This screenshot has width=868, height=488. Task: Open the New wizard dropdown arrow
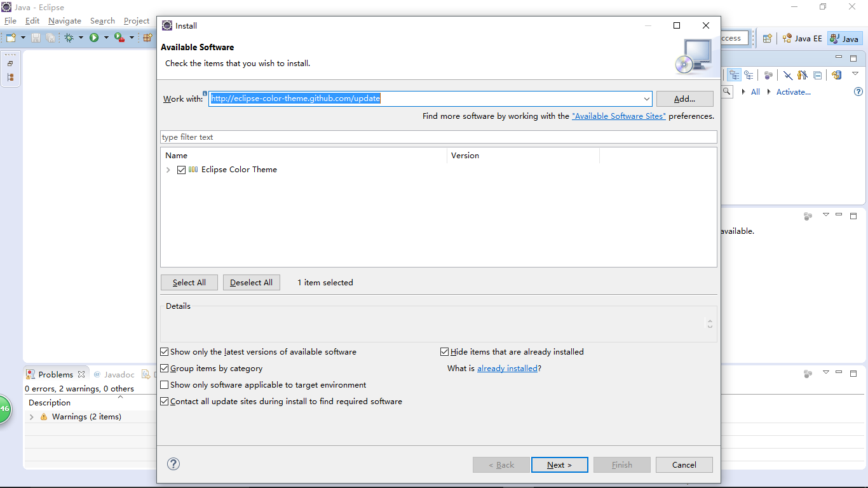(23, 38)
